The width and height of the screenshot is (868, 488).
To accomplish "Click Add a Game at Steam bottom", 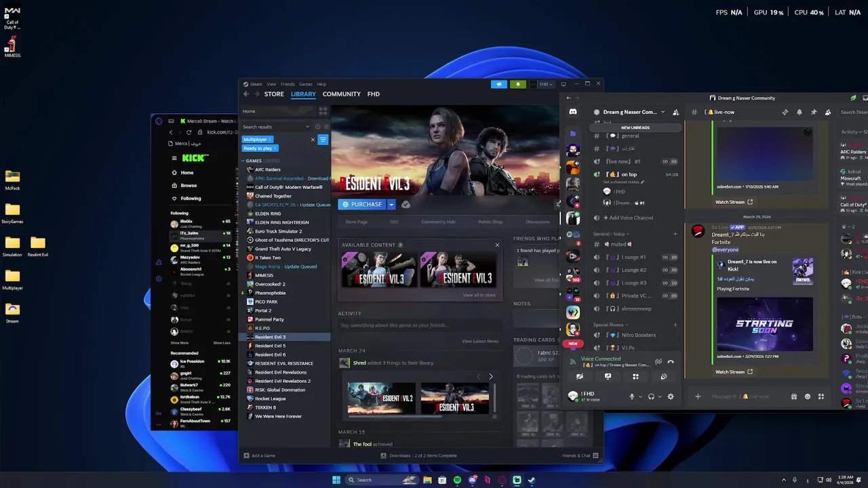I will (259, 455).
